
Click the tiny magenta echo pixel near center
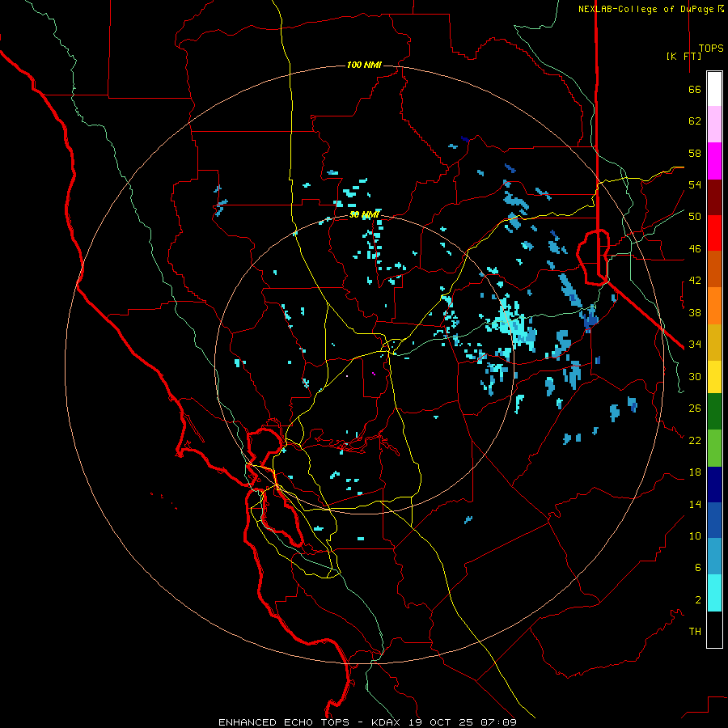[374, 373]
